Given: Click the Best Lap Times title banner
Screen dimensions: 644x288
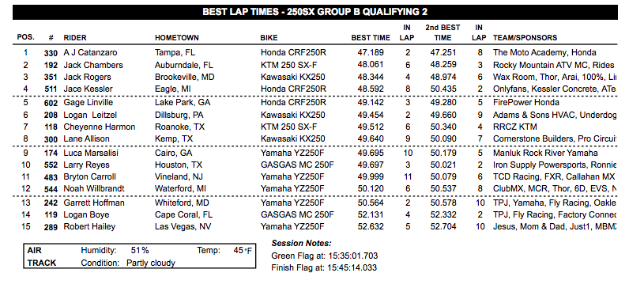Looking at the screenshot, I should coord(315,13).
